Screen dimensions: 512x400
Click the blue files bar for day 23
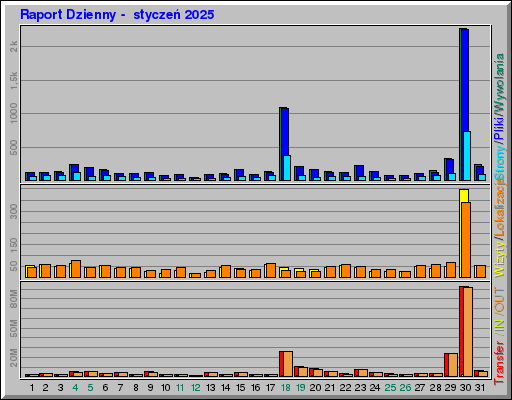tap(360, 171)
